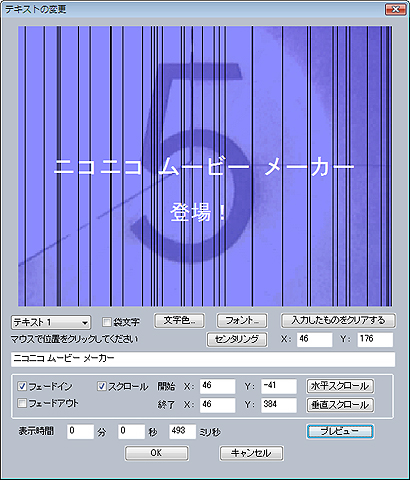Click the マウスで位置をクリックしてください hint text
The height and width of the screenshot is (480, 410).
[x=74, y=339]
